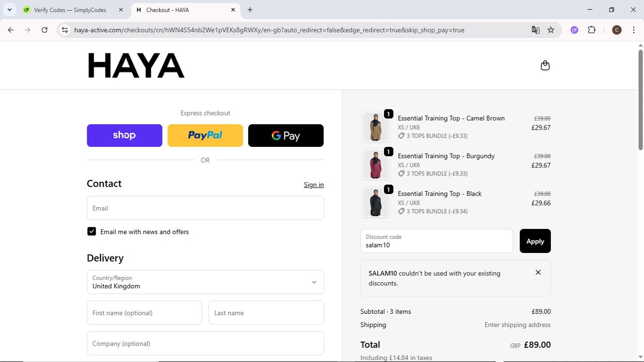644x362 pixels.
Task: Minimize the browser window
Action: tap(590, 9)
